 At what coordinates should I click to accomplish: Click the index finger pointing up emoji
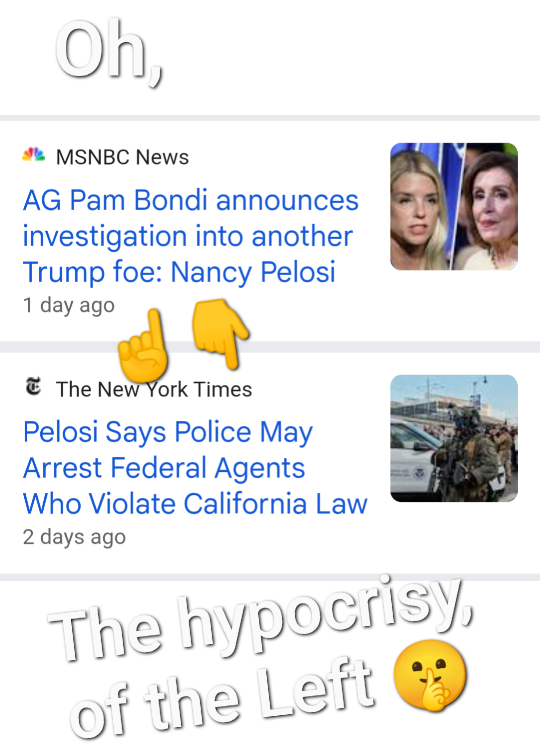[x=144, y=344]
